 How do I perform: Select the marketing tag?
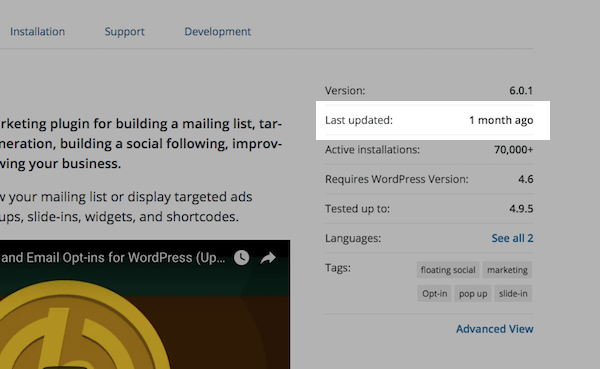pyautogui.click(x=507, y=270)
